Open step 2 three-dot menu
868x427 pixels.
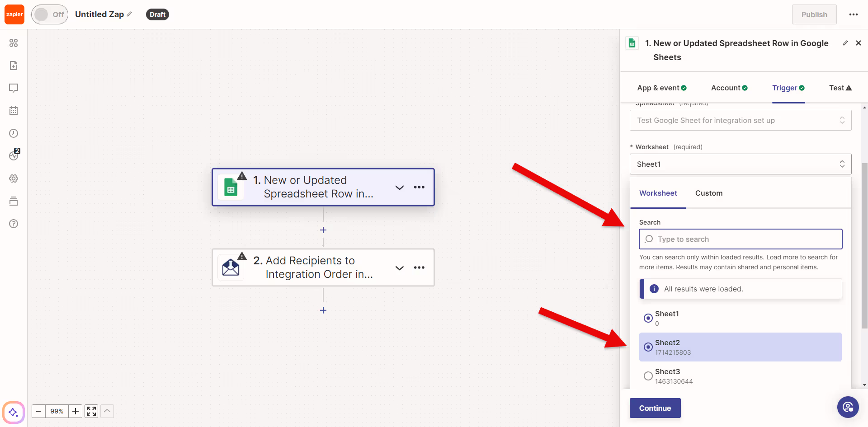(x=419, y=267)
